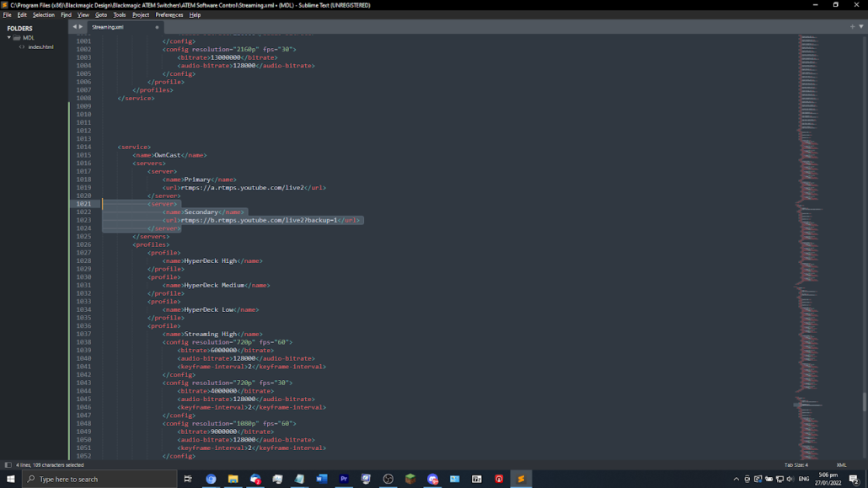Click the new tab plus icon
This screenshot has width=868, height=488.
point(852,27)
